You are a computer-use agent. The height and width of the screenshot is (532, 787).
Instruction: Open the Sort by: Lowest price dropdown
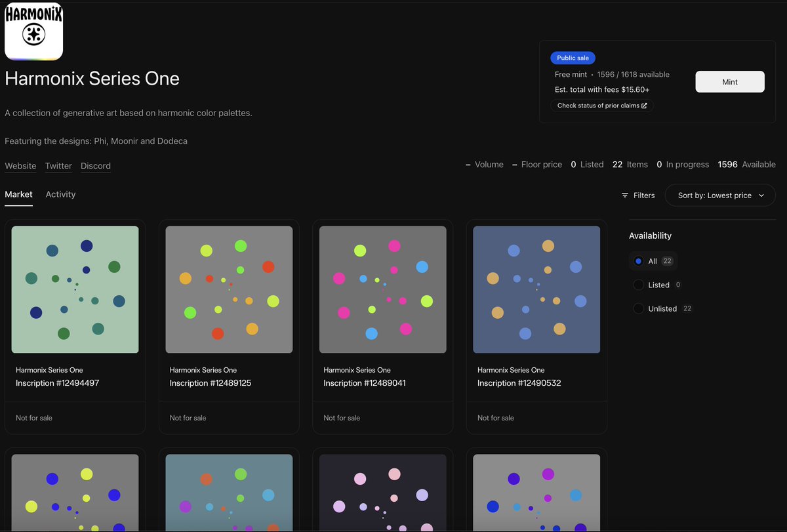(720, 195)
